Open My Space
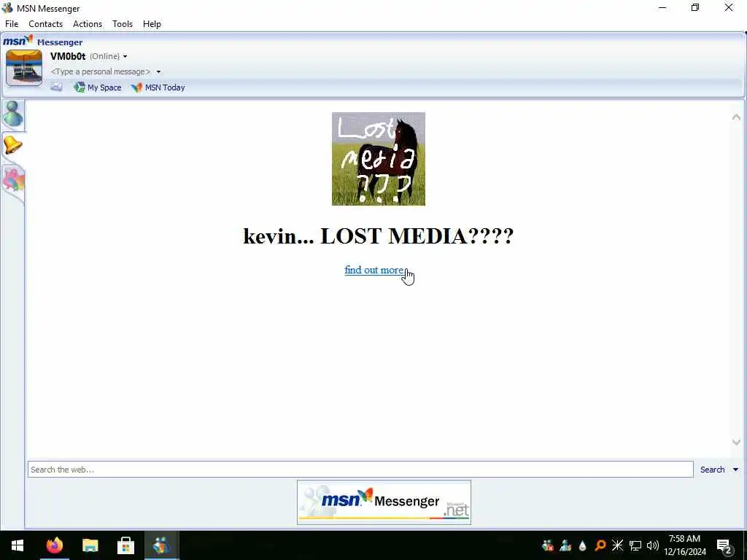The image size is (747, 560). tap(98, 87)
